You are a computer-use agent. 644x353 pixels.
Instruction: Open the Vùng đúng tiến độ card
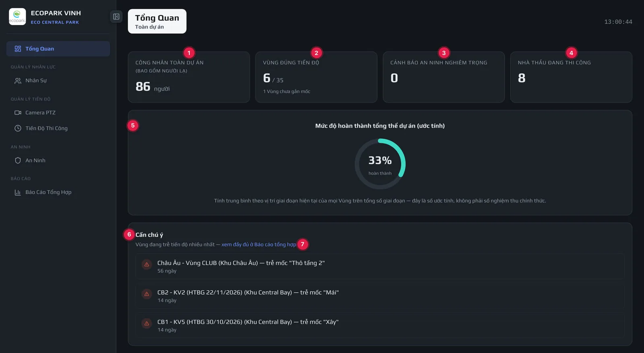click(x=316, y=77)
